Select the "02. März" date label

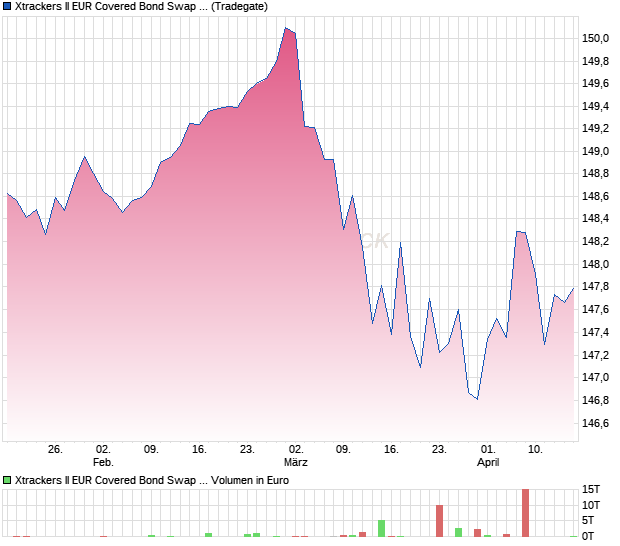pos(295,456)
